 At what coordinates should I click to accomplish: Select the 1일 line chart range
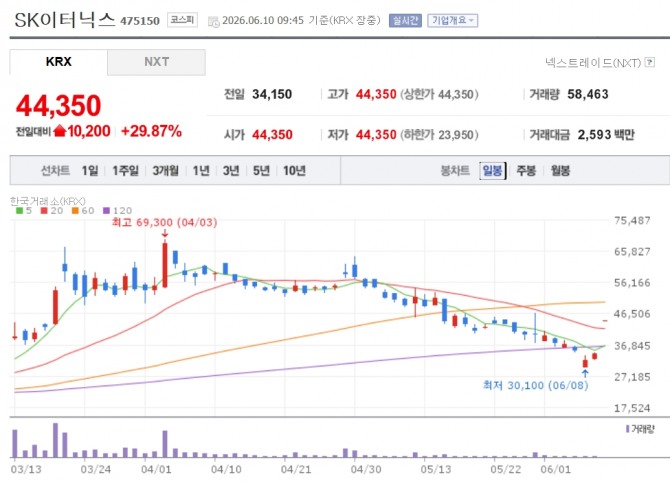tap(90, 171)
